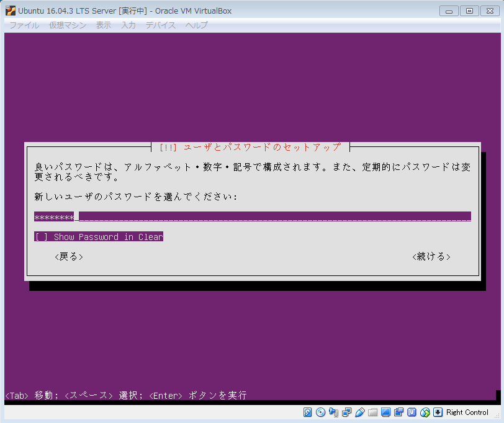504x423 pixels.
Task: Open the 表示 menu
Action: (x=104, y=25)
